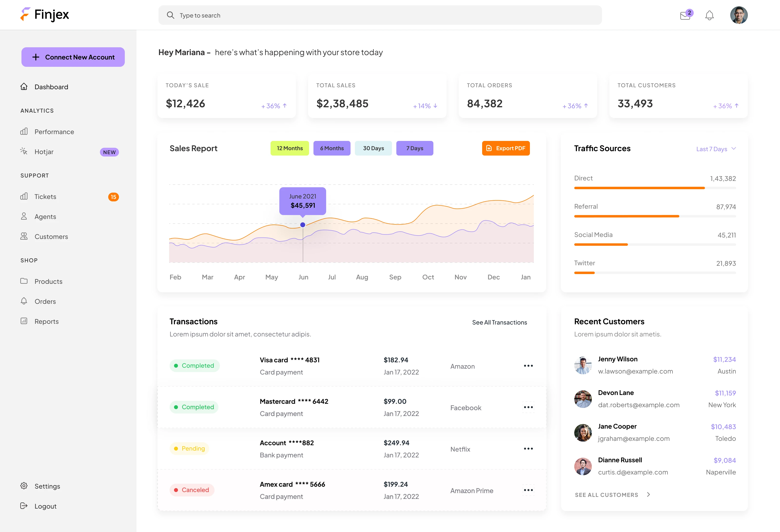Open the Orders sidebar icon
Image resolution: width=780 pixels, height=532 pixels.
tap(24, 301)
